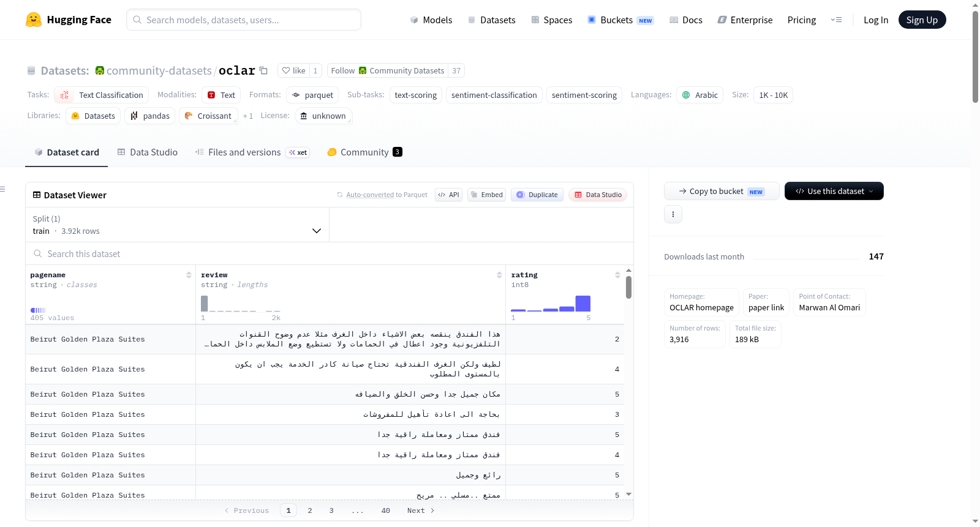This screenshot has width=980, height=527.
Task: Focus the Search this dataset field
Action: pyautogui.click(x=330, y=253)
